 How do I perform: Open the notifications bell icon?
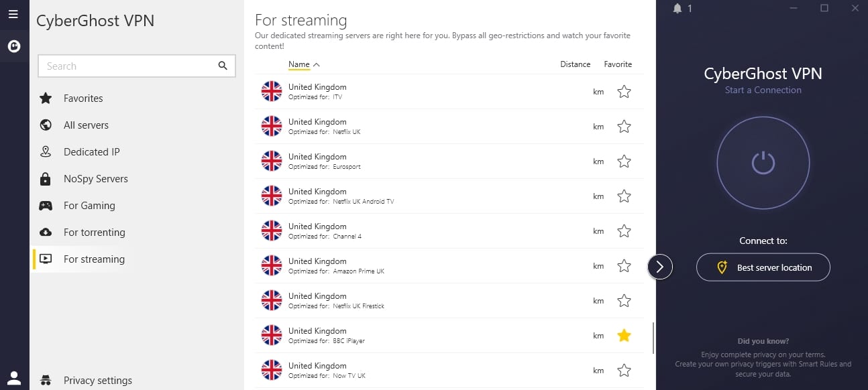click(x=677, y=8)
